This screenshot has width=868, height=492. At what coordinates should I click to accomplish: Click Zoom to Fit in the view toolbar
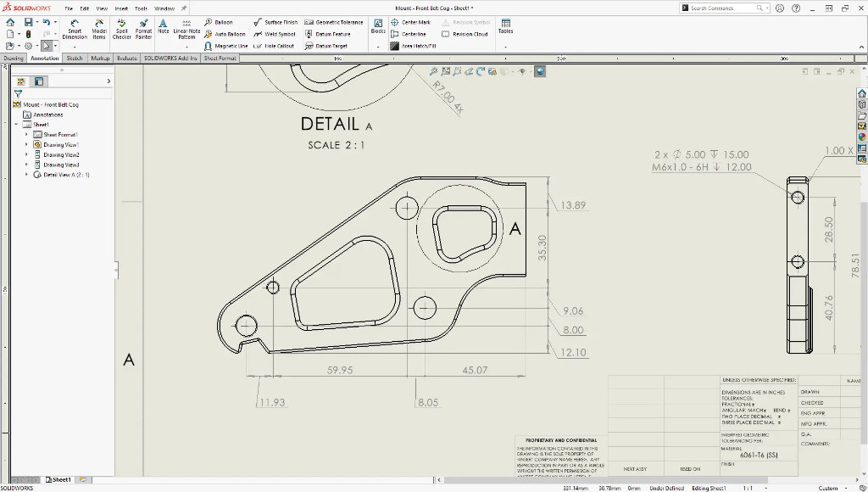433,71
